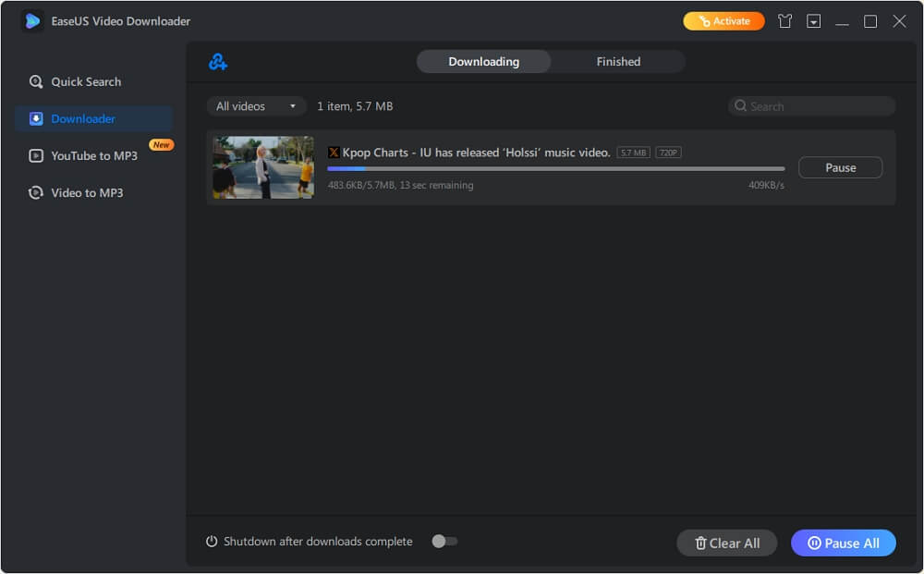924x574 pixels.
Task: Click the Search input field
Action: point(812,106)
